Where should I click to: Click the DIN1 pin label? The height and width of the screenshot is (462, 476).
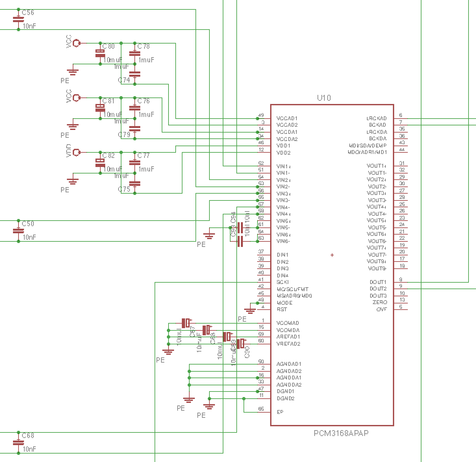click(x=282, y=255)
